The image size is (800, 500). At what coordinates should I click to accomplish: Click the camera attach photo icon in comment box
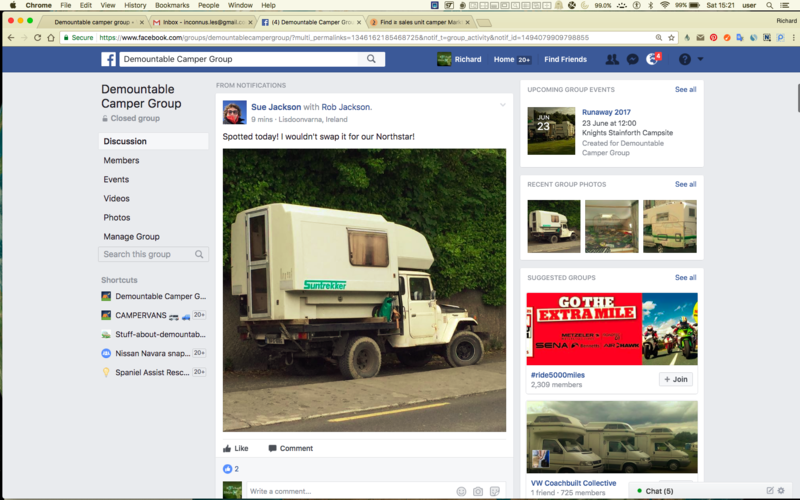click(x=478, y=491)
